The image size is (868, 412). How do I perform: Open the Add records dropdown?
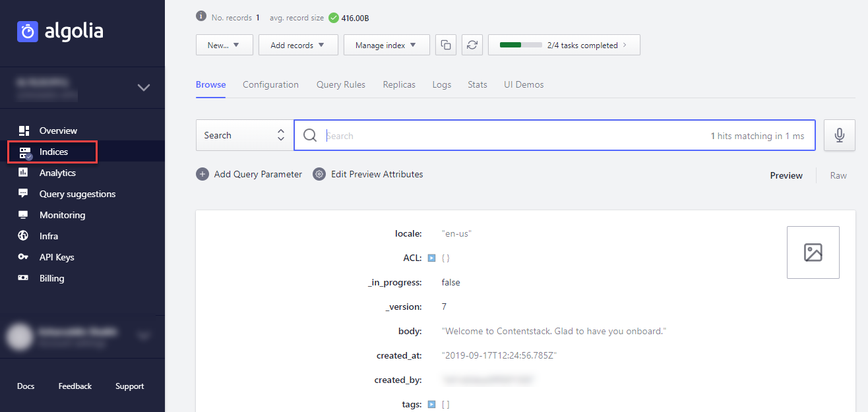[x=298, y=45]
